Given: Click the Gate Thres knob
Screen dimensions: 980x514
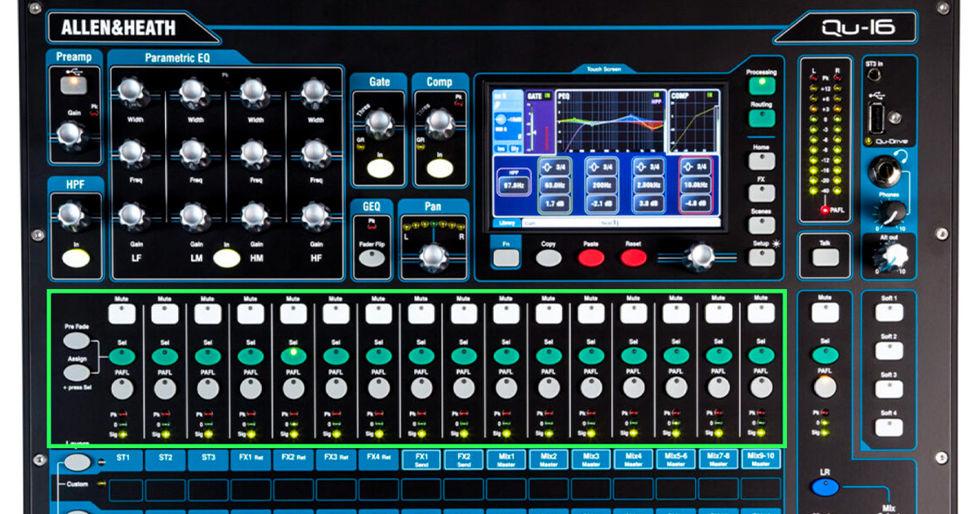Looking at the screenshot, I should click(379, 122).
